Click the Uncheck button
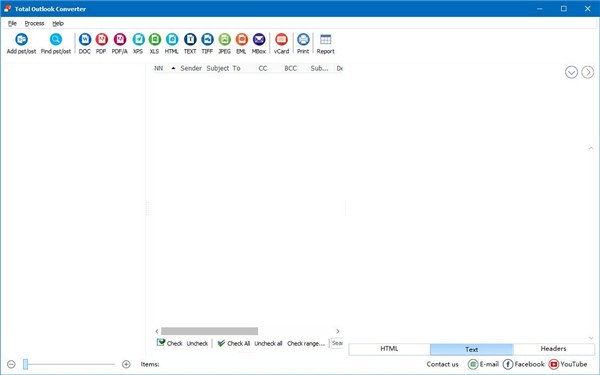This screenshot has width=600, height=375. pos(197,343)
